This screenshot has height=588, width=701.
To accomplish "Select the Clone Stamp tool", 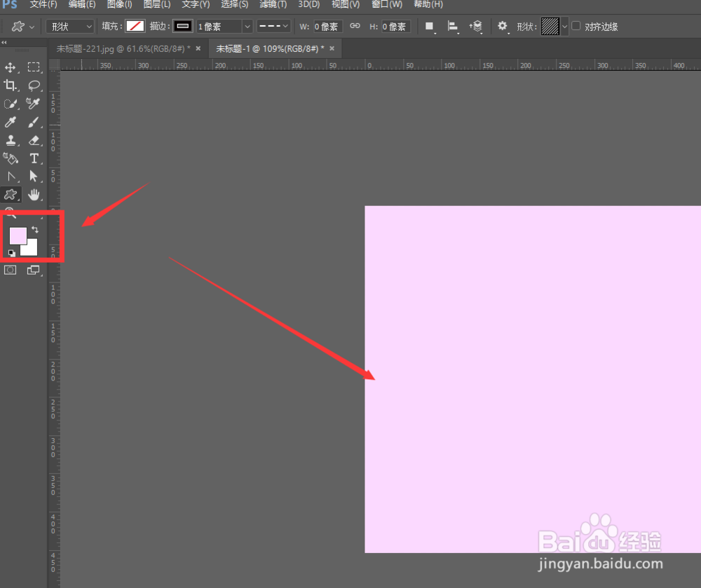I will (x=11, y=140).
